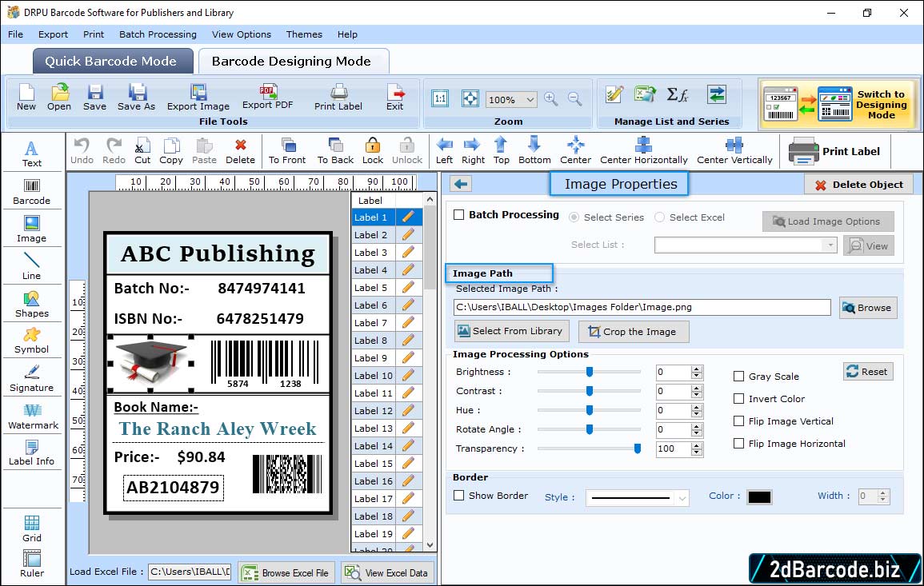Bring object To Front
Image resolution: width=924 pixels, height=586 pixels.
[x=287, y=151]
